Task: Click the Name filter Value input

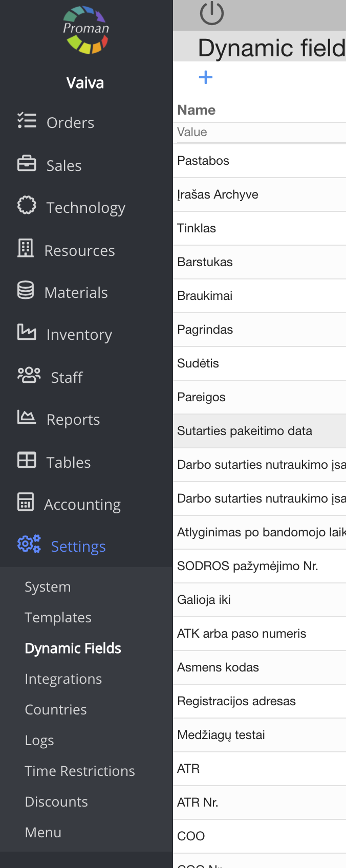Action: (x=259, y=133)
